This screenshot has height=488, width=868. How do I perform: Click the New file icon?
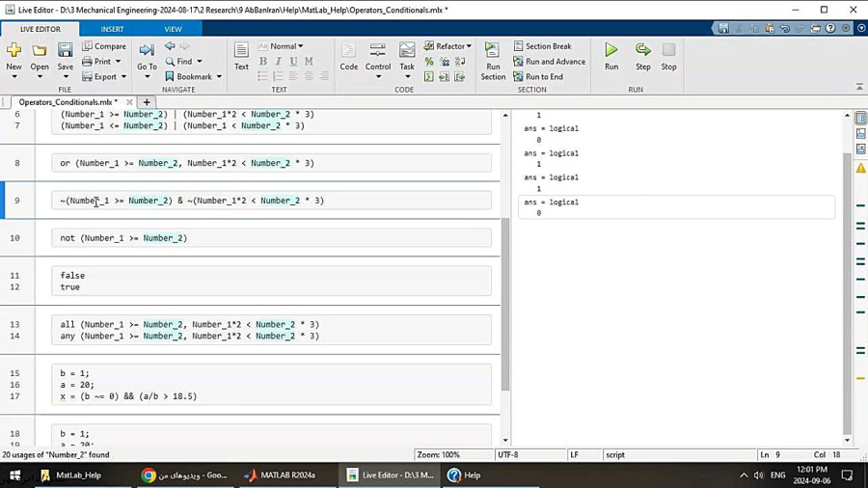[14, 50]
